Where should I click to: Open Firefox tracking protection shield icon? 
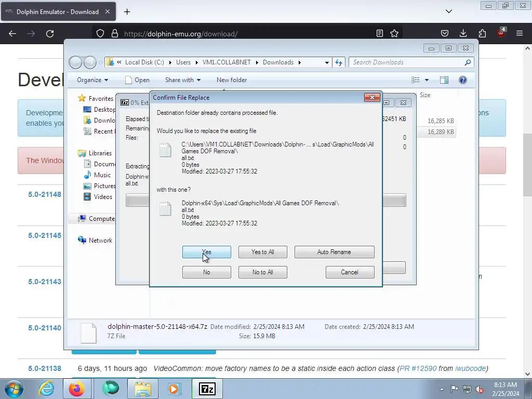(100, 34)
